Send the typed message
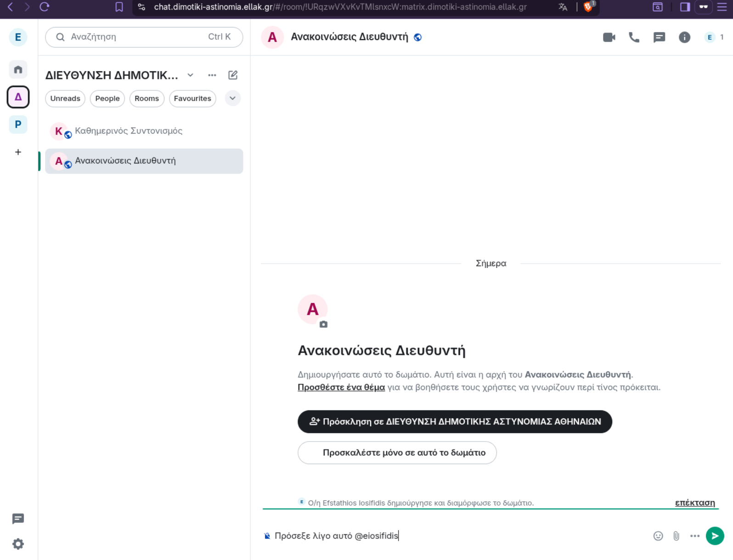The height and width of the screenshot is (560, 733). (715, 536)
